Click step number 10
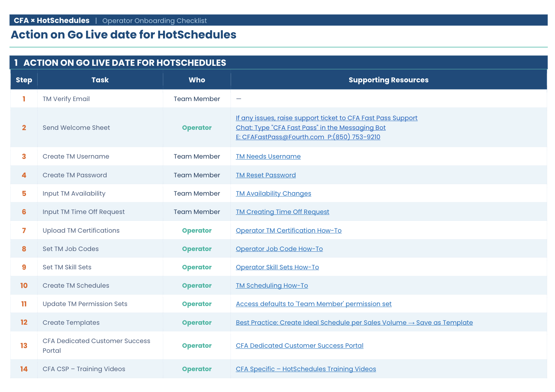Screen dimensions: 555x392 coord(24,286)
